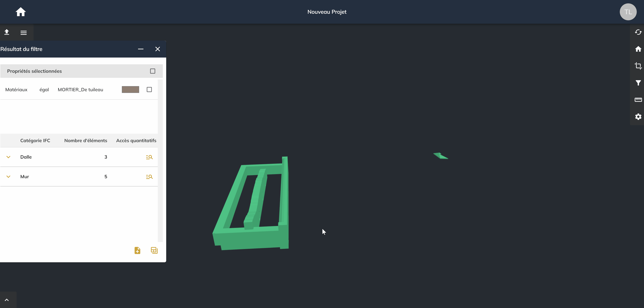Go to the home page icon
The image size is (644, 308).
pos(20,12)
